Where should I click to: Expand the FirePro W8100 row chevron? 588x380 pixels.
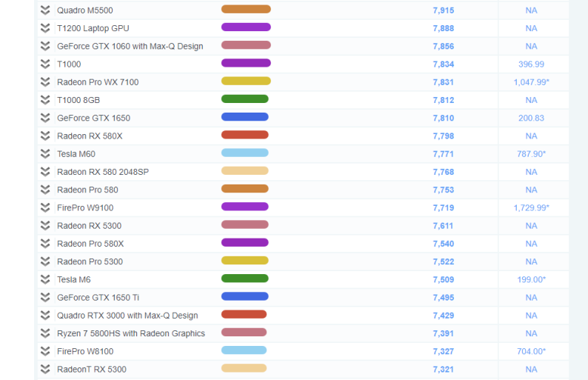[x=45, y=352]
